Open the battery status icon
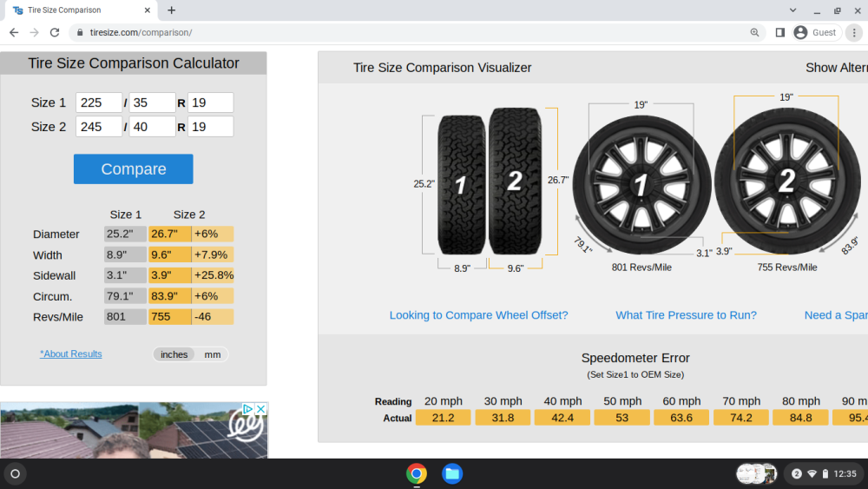 [825, 474]
